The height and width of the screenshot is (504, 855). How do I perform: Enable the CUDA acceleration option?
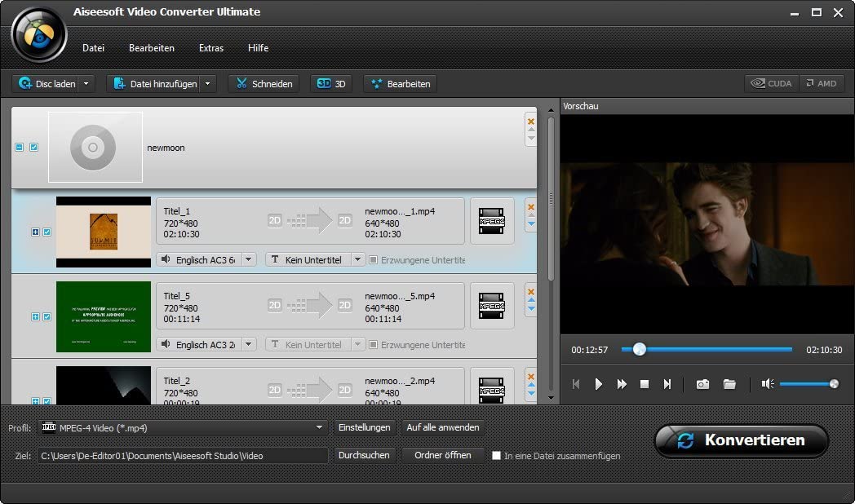(770, 82)
